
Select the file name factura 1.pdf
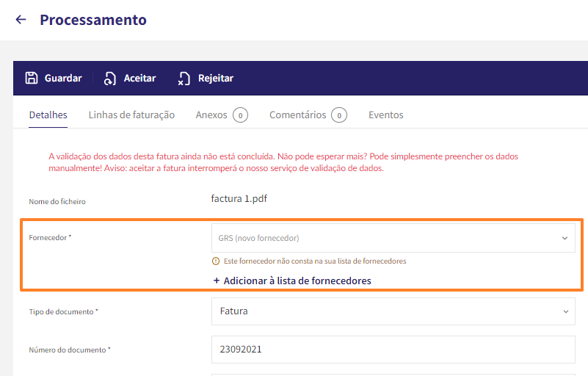239,198
